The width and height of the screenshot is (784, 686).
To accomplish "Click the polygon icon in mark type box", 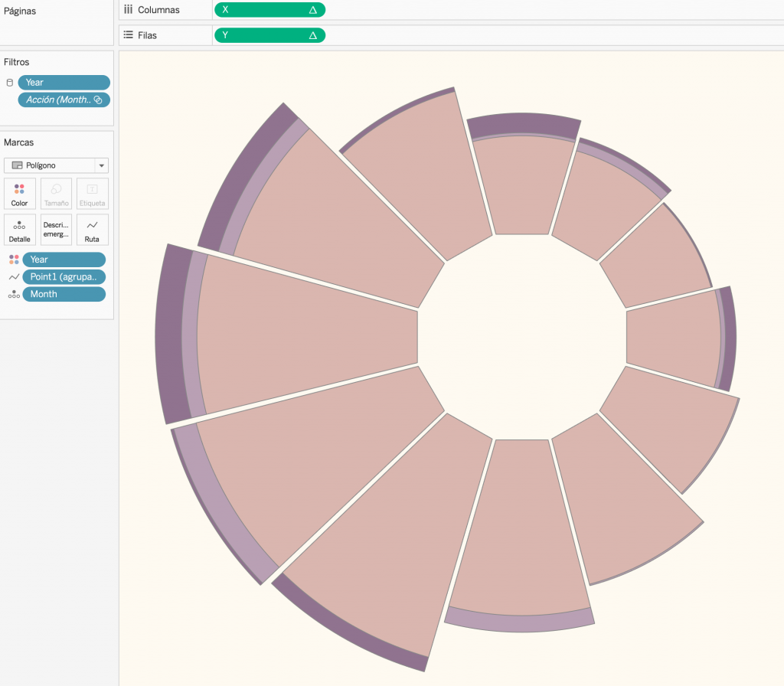I will pos(17,165).
